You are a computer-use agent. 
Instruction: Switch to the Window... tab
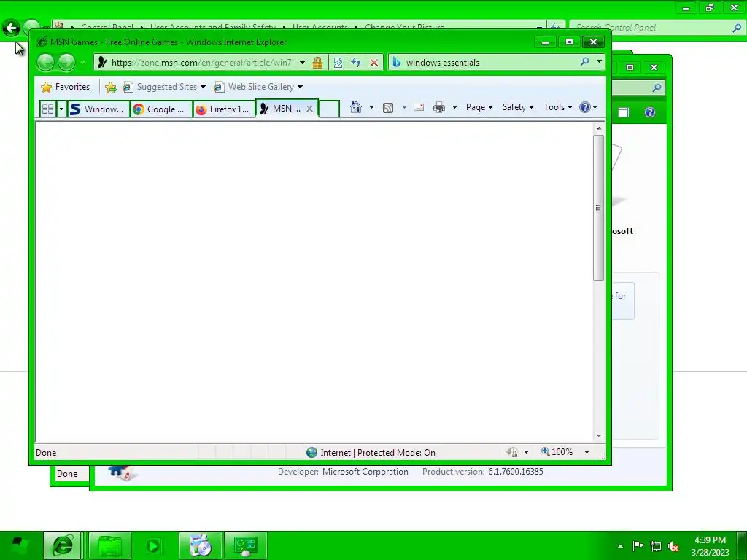coord(98,109)
